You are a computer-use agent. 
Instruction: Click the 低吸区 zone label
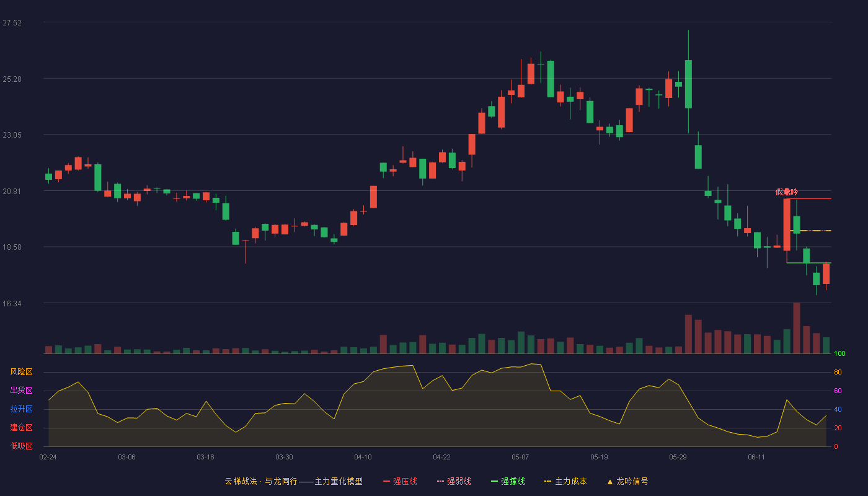tap(21, 446)
